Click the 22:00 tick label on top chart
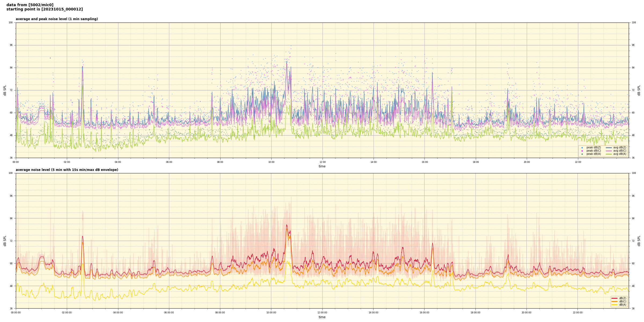 (578, 162)
